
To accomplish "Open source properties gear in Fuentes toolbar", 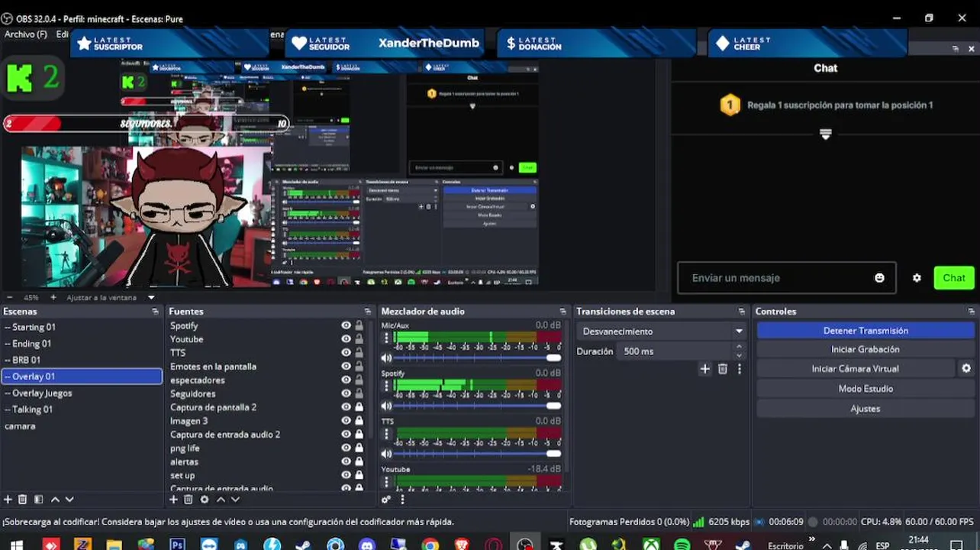I will coord(205,500).
